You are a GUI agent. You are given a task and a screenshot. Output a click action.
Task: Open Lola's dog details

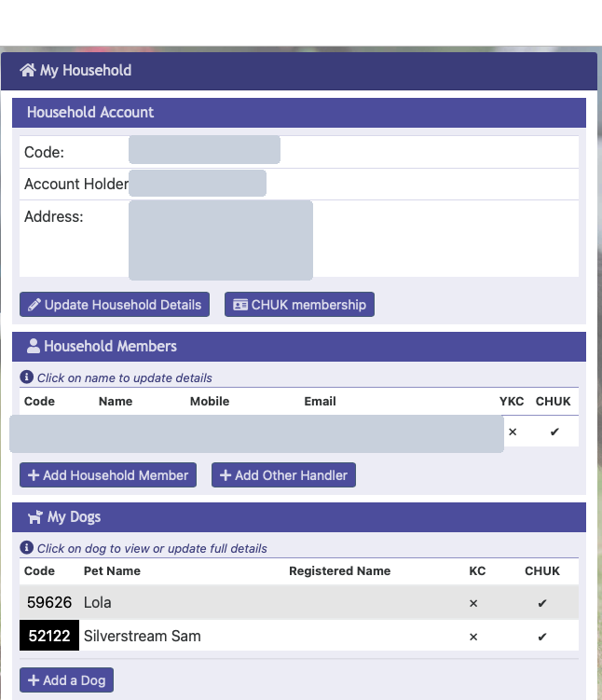coord(98,603)
